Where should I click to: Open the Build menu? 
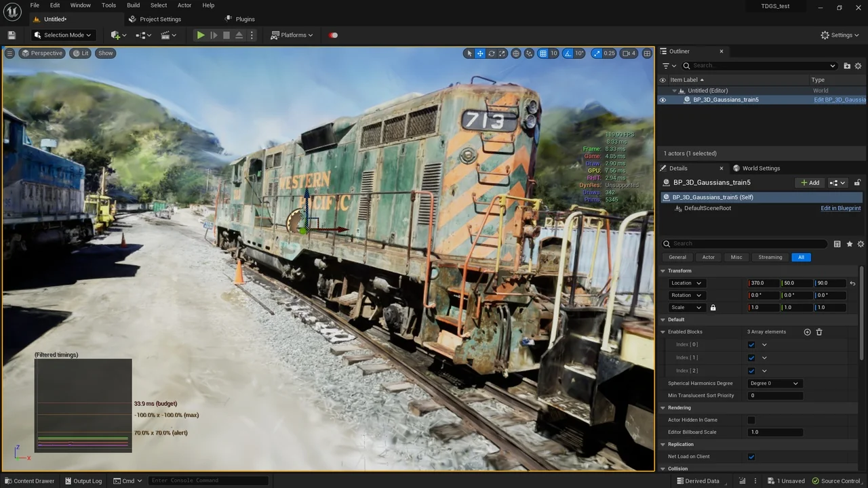[133, 5]
